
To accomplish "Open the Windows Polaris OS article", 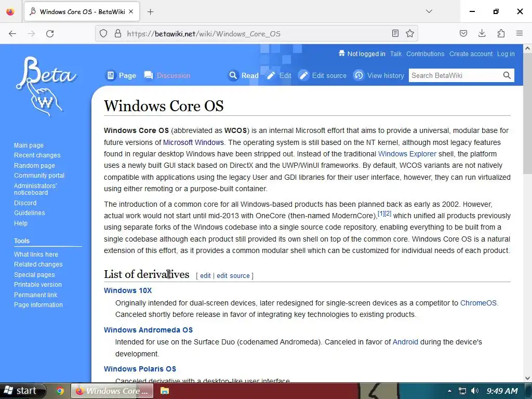I will point(140,369).
